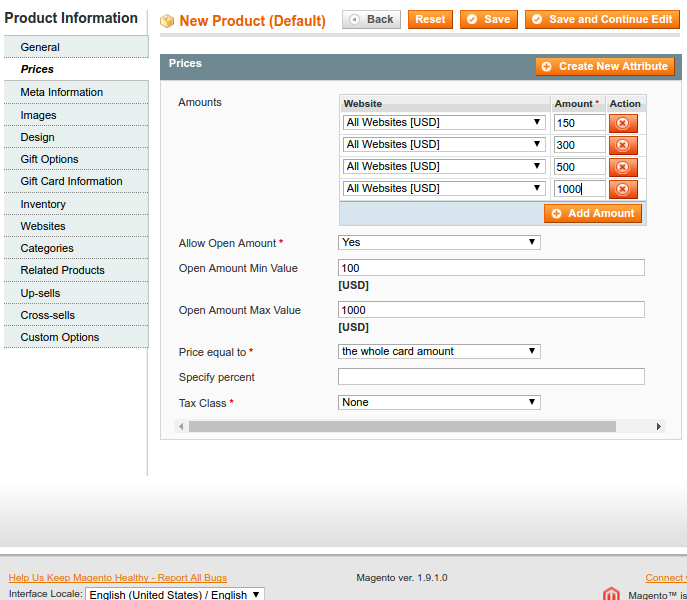Delete the 300 amount row
Image resolution: width=687 pixels, height=600 pixels.
pyautogui.click(x=622, y=145)
